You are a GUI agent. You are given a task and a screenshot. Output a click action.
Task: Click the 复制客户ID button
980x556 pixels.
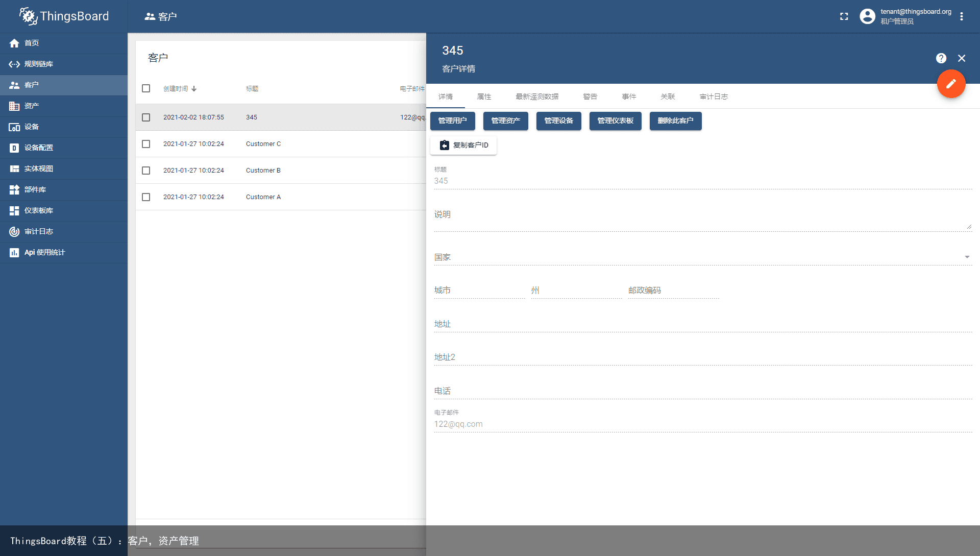pyautogui.click(x=463, y=146)
